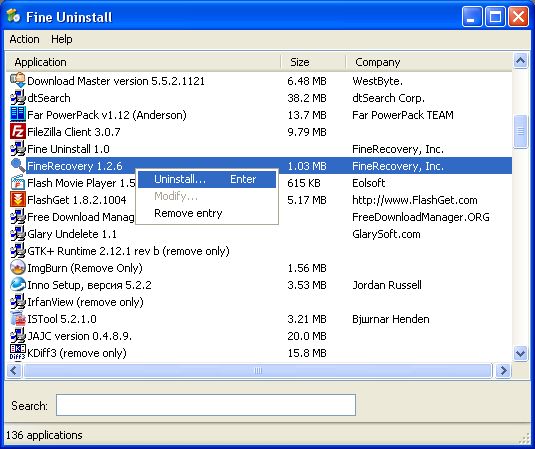Click the horizontal scrollbar left arrow
The image size is (535, 449).
pos(14,371)
